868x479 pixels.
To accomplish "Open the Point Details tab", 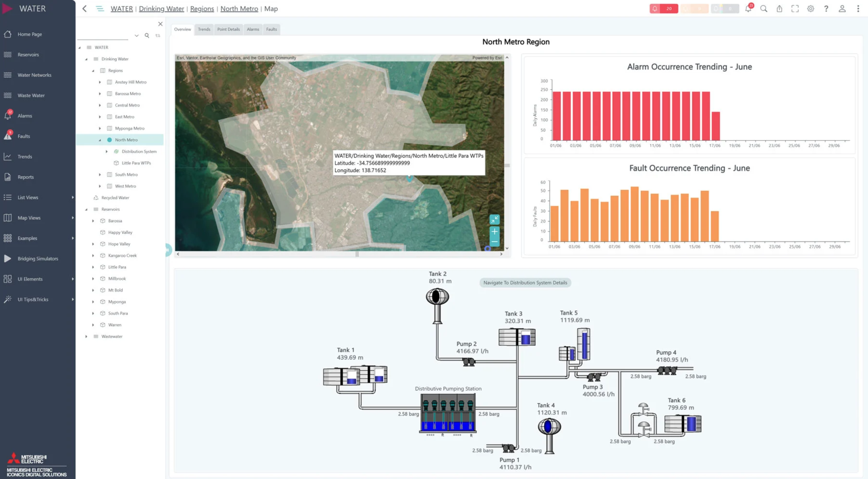I will pos(229,29).
